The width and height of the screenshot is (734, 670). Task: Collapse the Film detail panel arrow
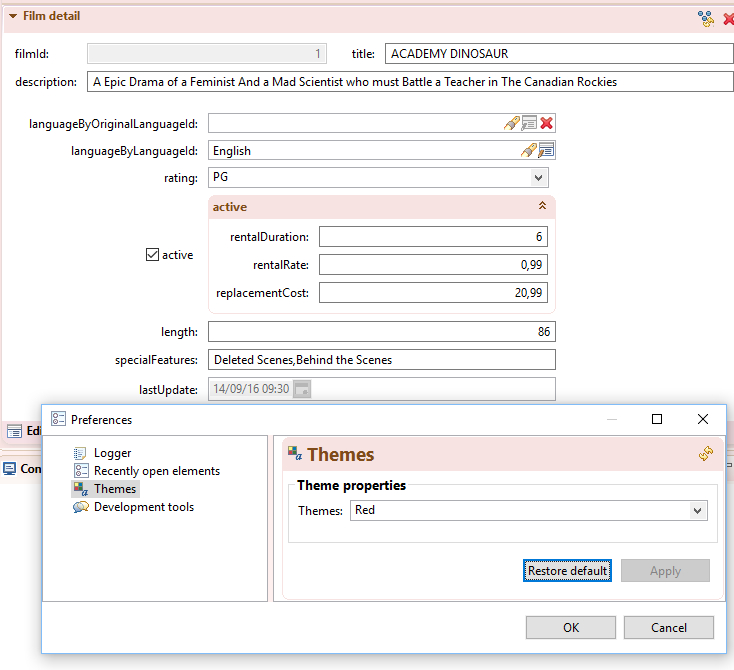[x=12, y=16]
